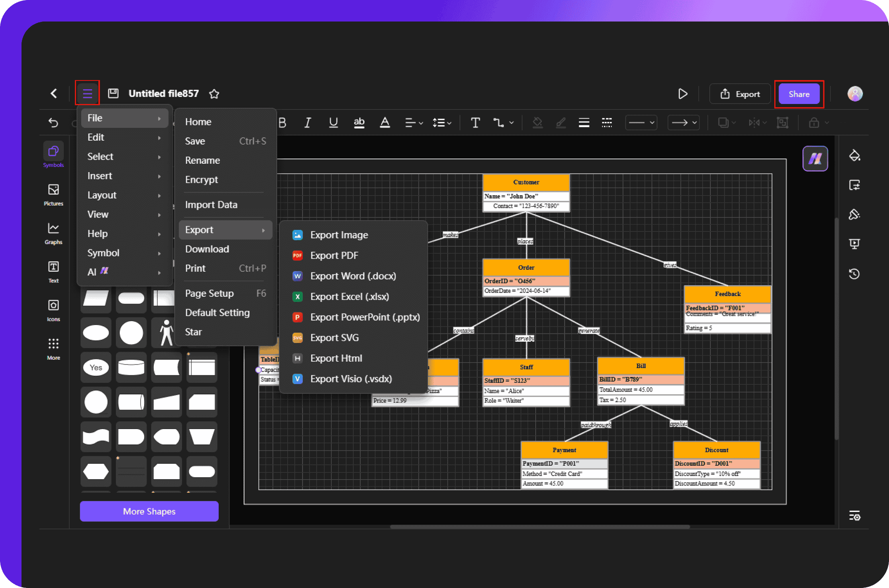Expand the Layout submenu

[125, 195]
